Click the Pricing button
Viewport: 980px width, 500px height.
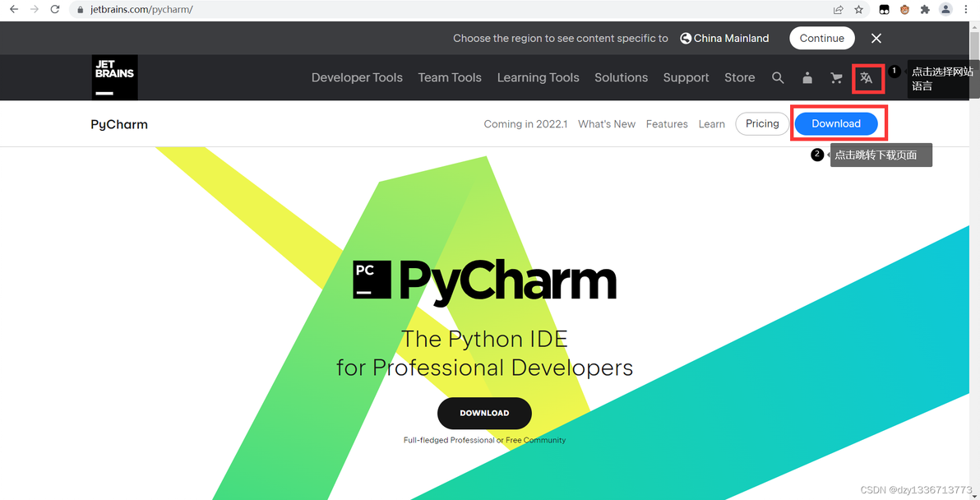tap(762, 123)
